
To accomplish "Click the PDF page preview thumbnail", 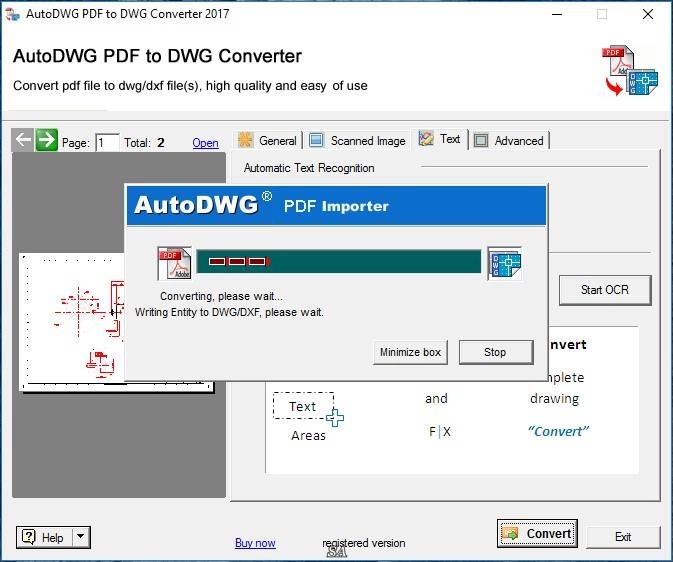I will [73, 322].
